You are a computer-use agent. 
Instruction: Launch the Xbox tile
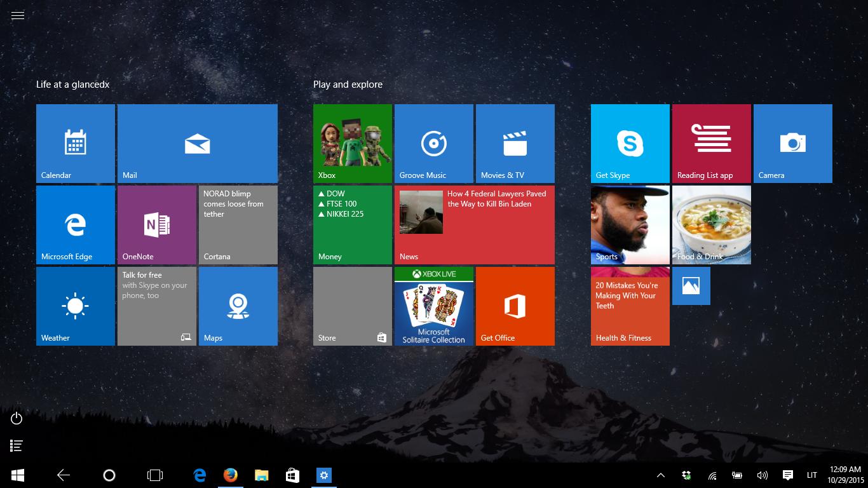[x=353, y=144]
